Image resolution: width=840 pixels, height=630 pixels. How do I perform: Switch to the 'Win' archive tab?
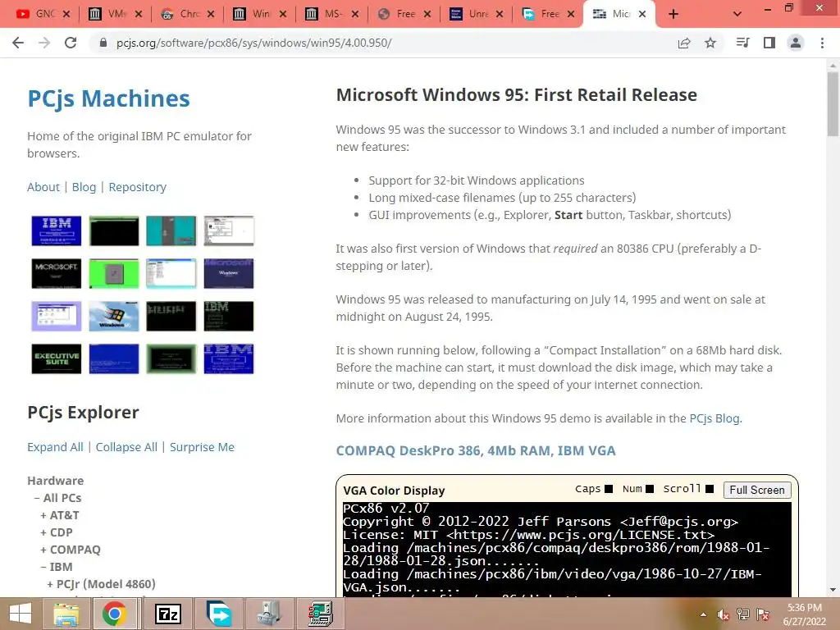pyautogui.click(x=254, y=14)
